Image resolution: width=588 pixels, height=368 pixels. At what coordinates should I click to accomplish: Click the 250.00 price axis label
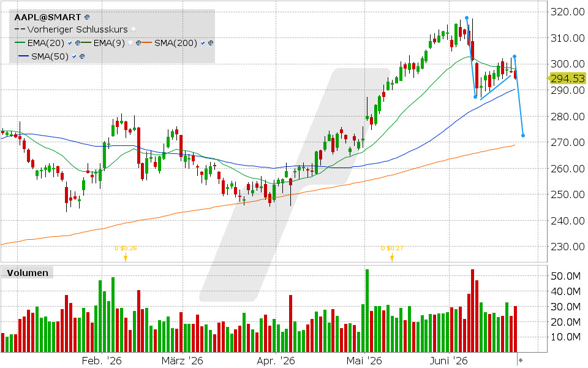point(567,194)
